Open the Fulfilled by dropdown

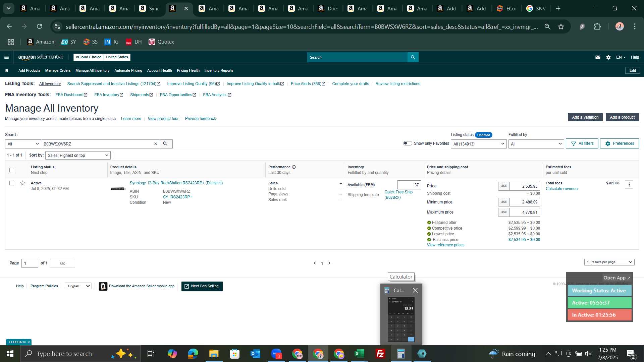point(536,144)
